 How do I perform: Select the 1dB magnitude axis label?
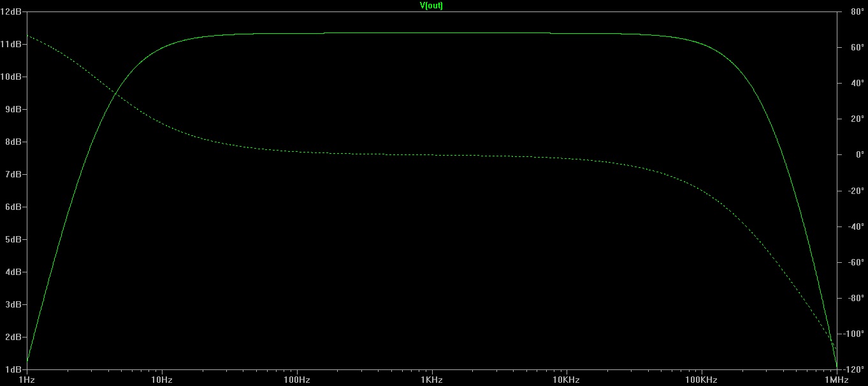14,369
